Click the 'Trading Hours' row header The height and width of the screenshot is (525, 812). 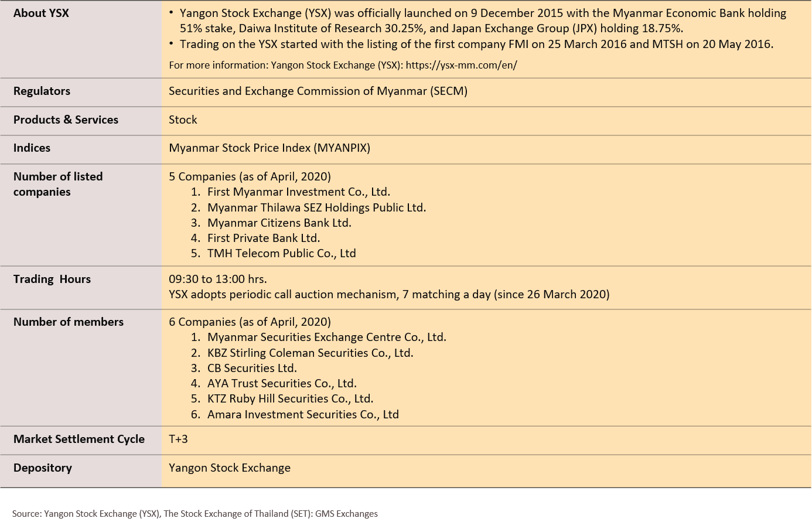[x=52, y=279]
